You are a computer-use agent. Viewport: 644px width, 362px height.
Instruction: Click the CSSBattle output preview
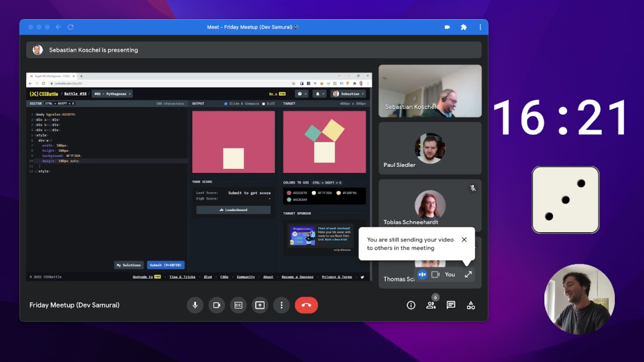[x=233, y=142]
